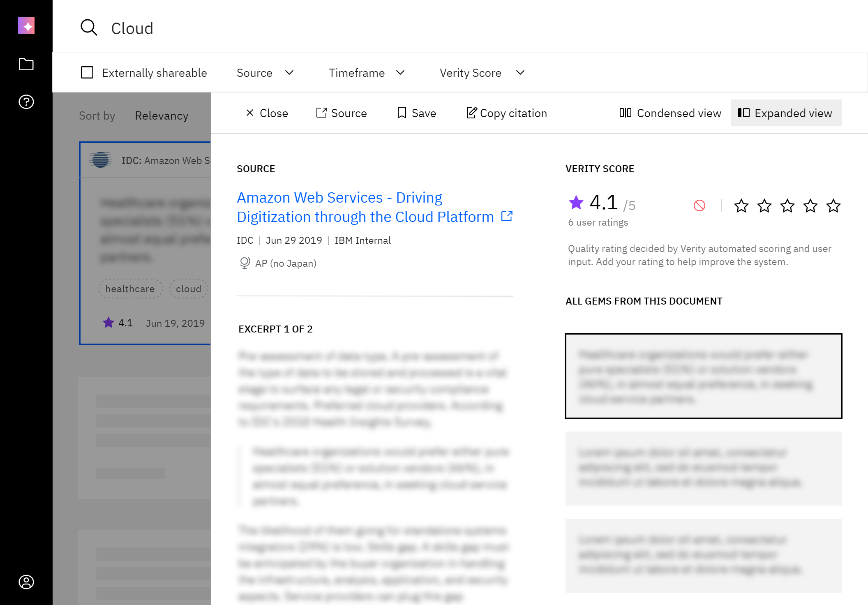Click the Close (X) icon on panel

[x=250, y=112]
